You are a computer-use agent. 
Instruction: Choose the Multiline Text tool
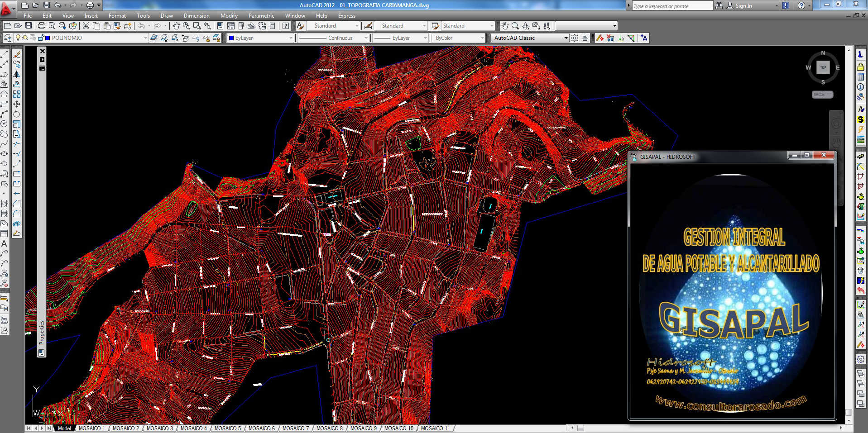pyautogui.click(x=4, y=243)
